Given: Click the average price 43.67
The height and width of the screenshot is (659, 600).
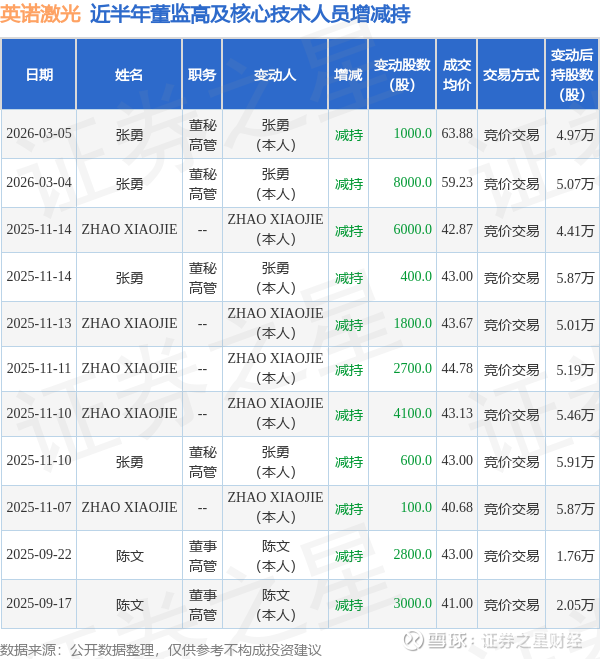Looking at the screenshot, I should coord(457,323).
